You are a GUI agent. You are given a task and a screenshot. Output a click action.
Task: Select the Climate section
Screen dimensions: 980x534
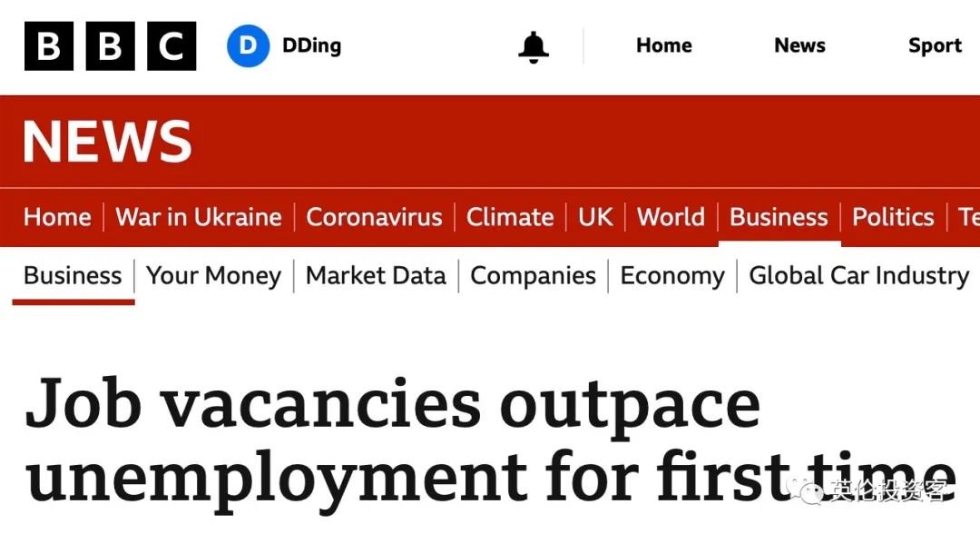click(510, 217)
